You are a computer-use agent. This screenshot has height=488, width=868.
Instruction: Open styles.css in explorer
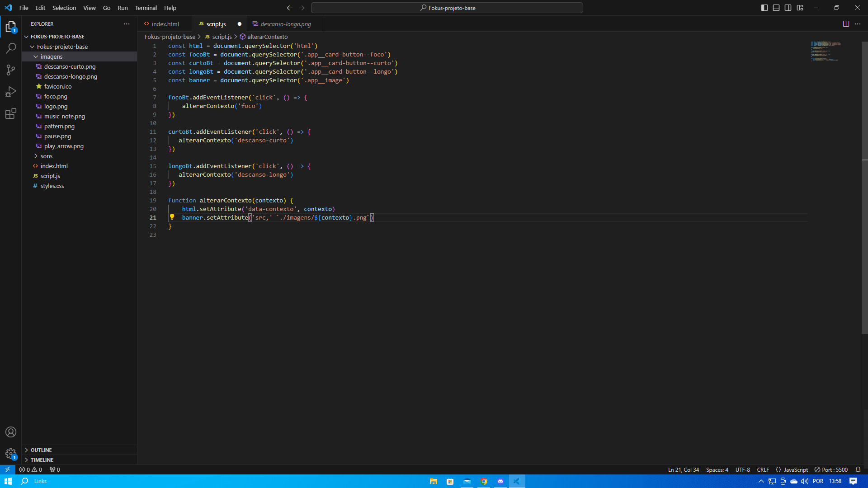[79, 186]
